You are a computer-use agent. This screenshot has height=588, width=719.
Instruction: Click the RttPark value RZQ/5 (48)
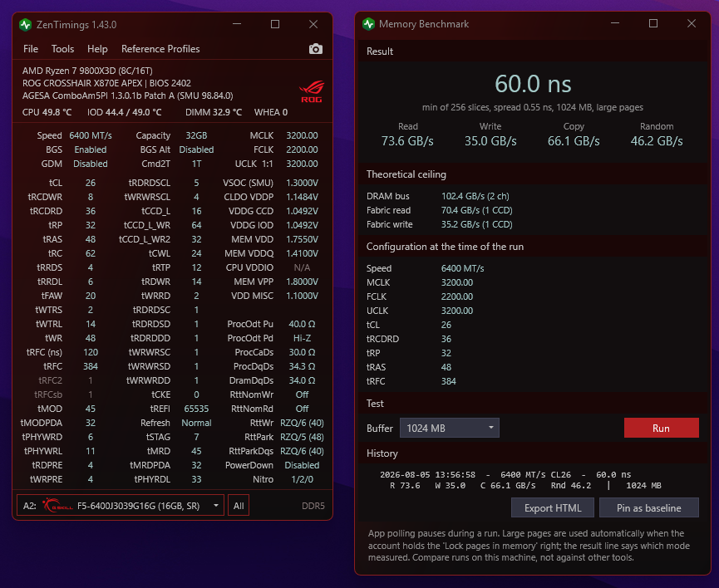pyautogui.click(x=302, y=437)
